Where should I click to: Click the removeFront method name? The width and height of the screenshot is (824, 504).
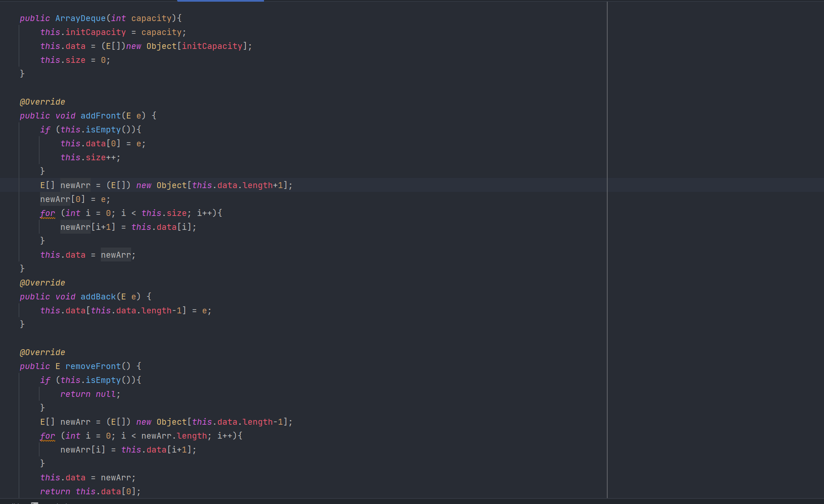93,366
